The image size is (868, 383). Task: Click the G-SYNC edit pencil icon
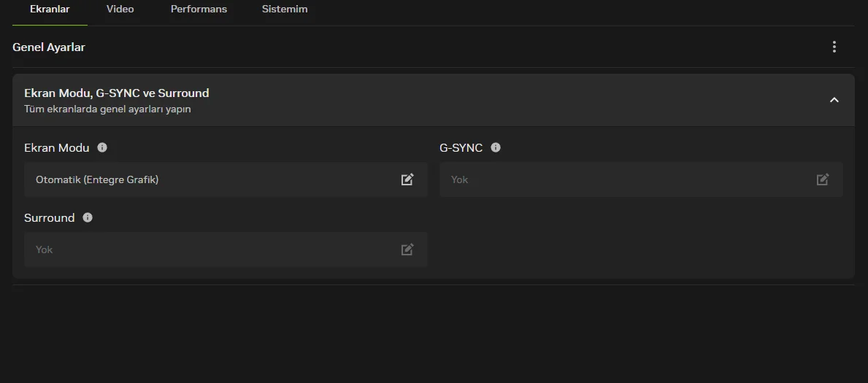coord(823,179)
